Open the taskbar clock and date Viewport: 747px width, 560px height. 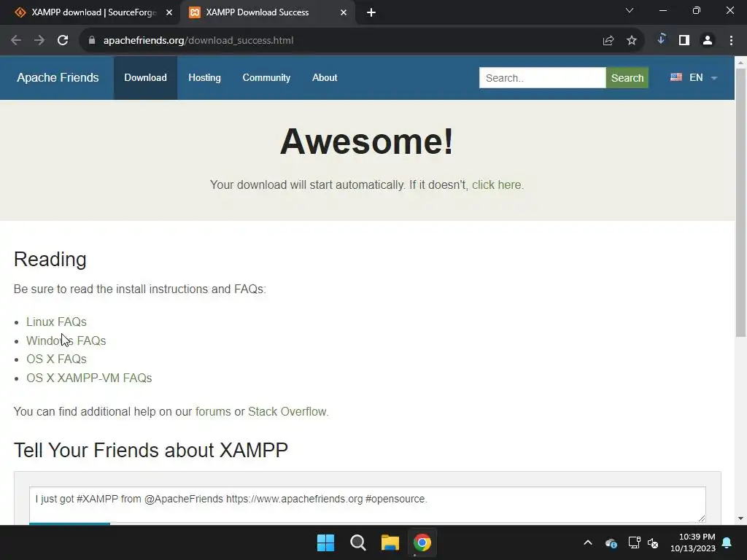(x=693, y=542)
